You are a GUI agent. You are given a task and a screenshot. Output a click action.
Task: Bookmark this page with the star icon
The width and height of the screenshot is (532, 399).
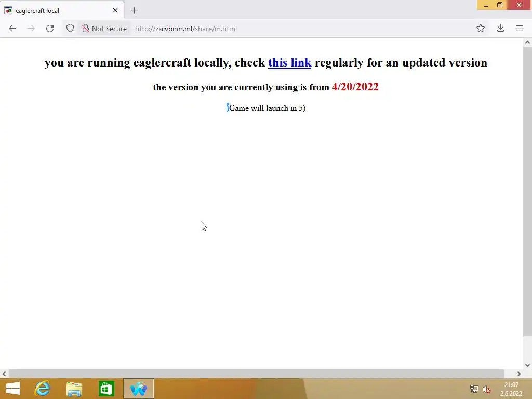pos(481,29)
